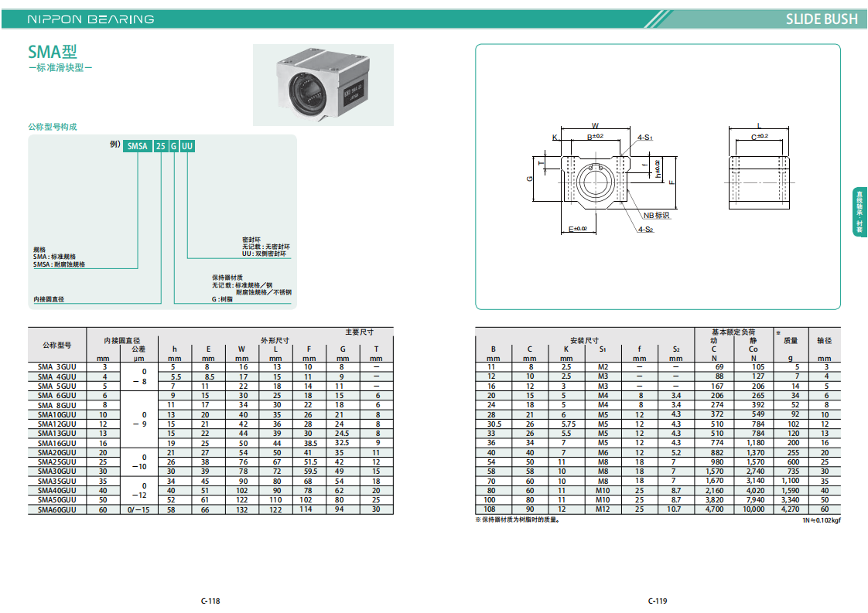Click the 10,000 static load value
The height and width of the screenshot is (613, 868).
click(x=754, y=509)
